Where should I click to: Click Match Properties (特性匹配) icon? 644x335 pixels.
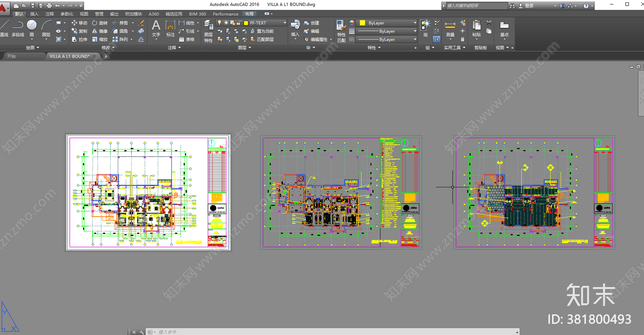click(341, 31)
